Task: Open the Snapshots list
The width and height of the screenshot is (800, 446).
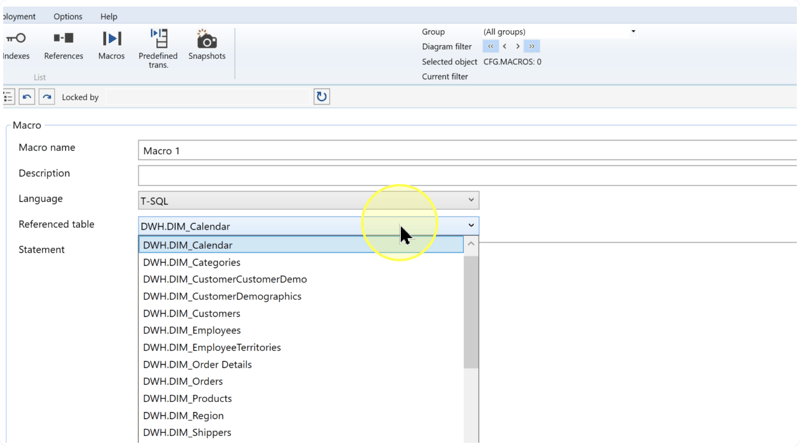Action: [207, 45]
